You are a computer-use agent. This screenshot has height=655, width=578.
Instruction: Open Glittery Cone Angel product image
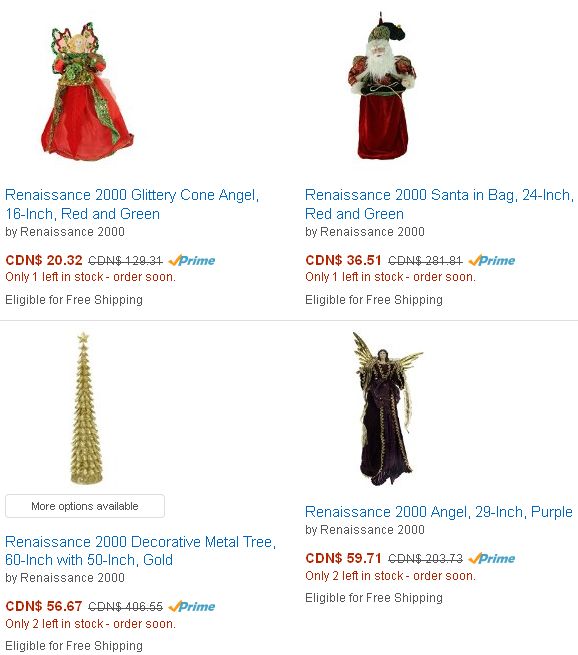87,91
